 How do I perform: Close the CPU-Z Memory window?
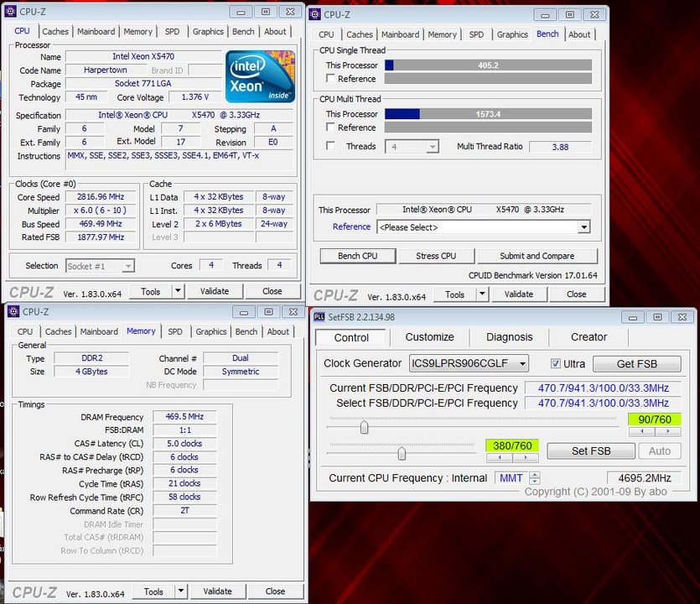pyautogui.click(x=293, y=312)
